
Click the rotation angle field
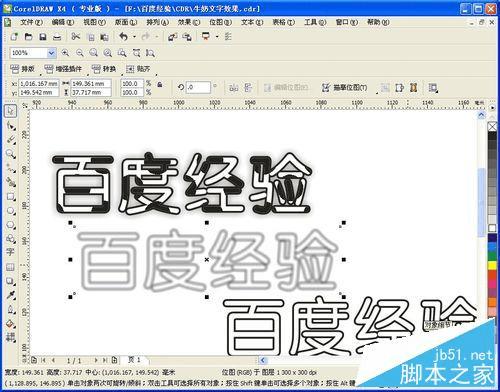click(198, 87)
